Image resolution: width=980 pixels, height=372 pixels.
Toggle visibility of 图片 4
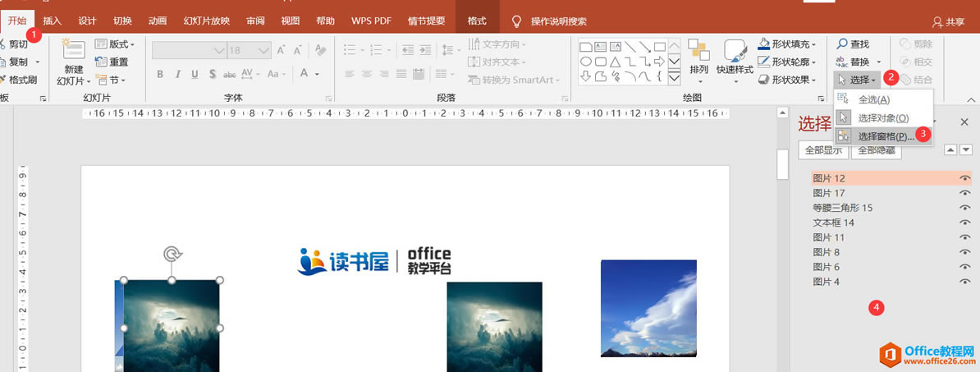pyautogui.click(x=965, y=282)
